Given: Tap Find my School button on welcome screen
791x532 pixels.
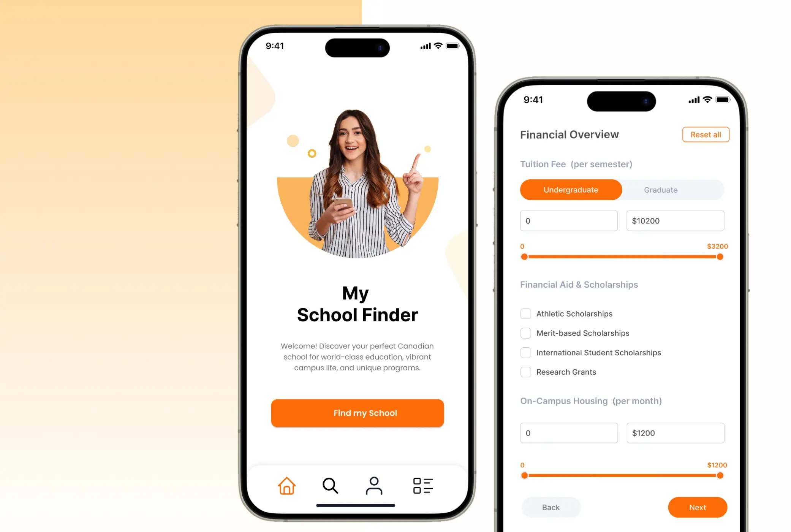Looking at the screenshot, I should click(x=357, y=413).
